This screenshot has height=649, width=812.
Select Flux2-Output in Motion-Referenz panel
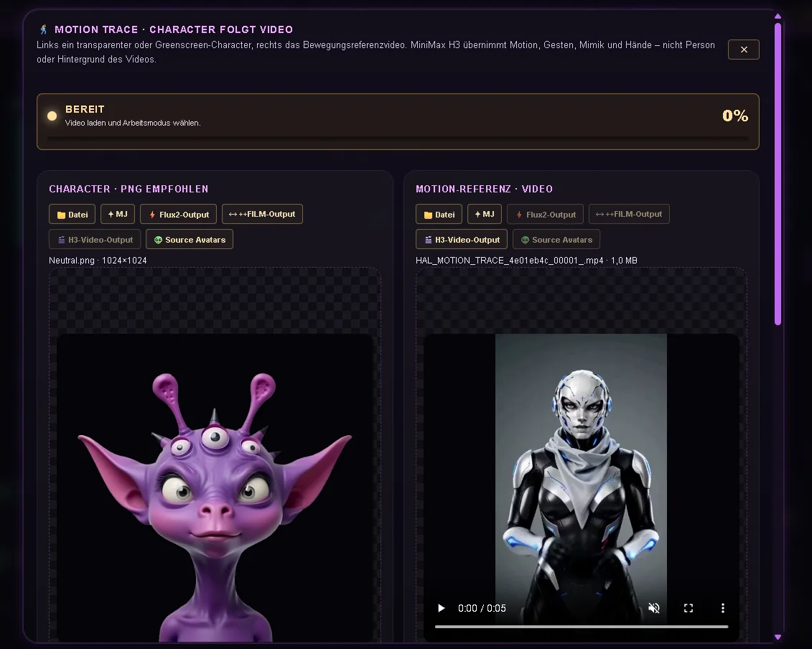[x=545, y=215]
